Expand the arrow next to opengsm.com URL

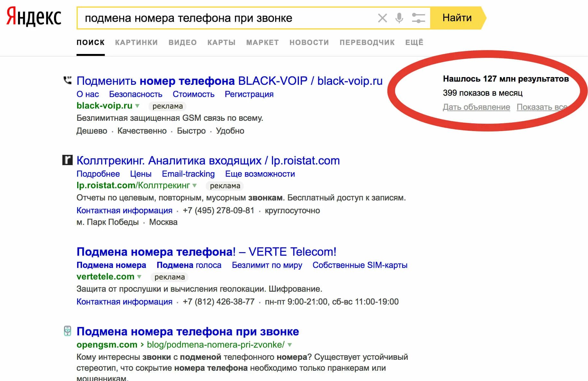pos(290,345)
